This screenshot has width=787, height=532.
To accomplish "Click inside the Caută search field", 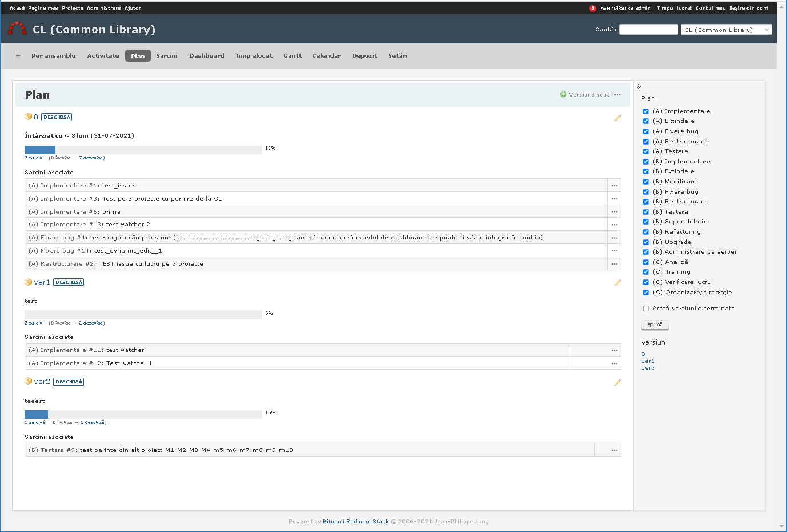I will point(648,29).
